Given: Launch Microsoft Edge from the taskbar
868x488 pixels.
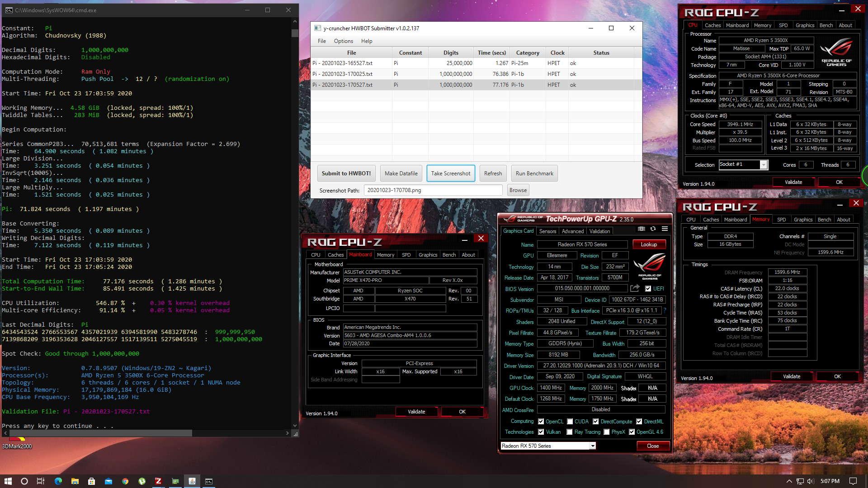Looking at the screenshot, I should point(58,481).
